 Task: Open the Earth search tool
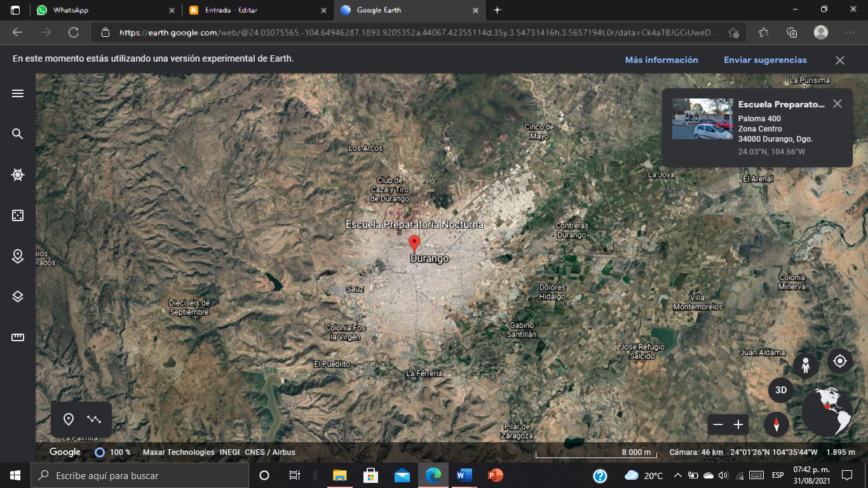(18, 134)
